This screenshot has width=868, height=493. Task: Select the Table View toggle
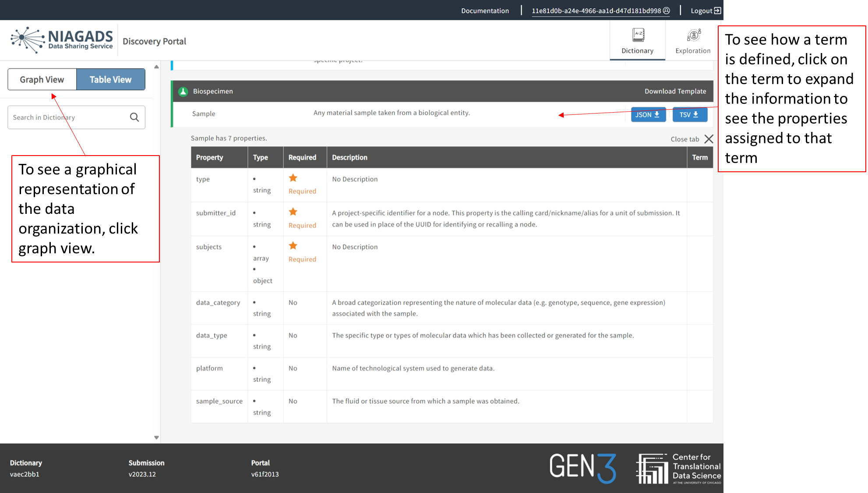110,79
